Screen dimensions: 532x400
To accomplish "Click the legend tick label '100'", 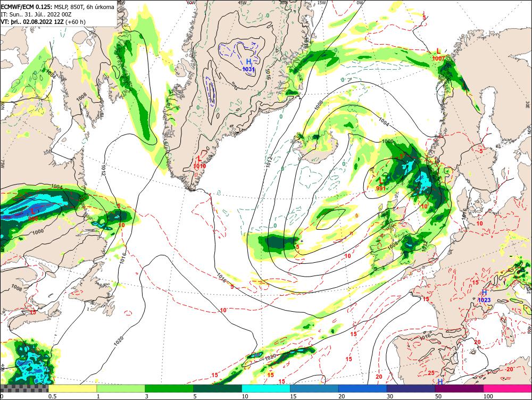I will click(x=488, y=396).
